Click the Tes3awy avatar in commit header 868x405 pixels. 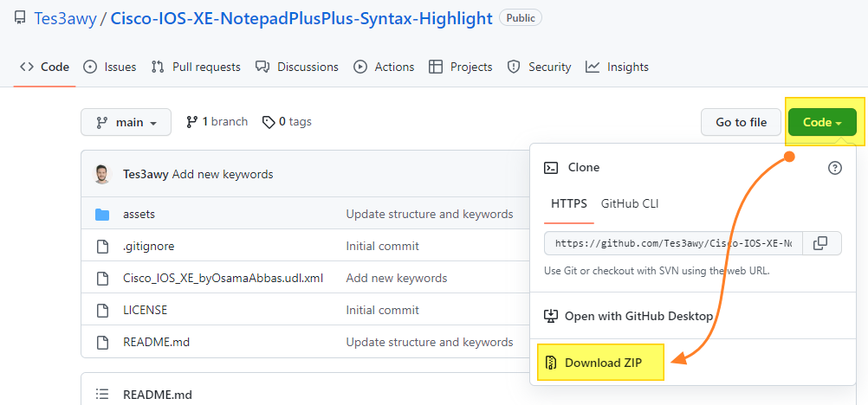102,174
